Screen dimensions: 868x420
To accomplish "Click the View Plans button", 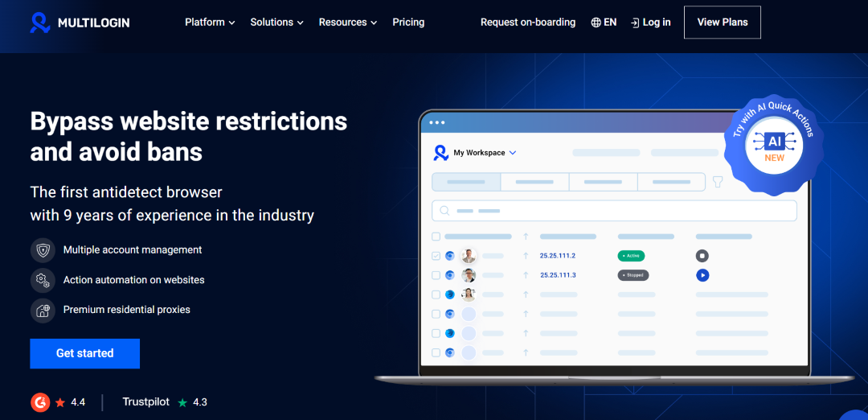I will (723, 23).
